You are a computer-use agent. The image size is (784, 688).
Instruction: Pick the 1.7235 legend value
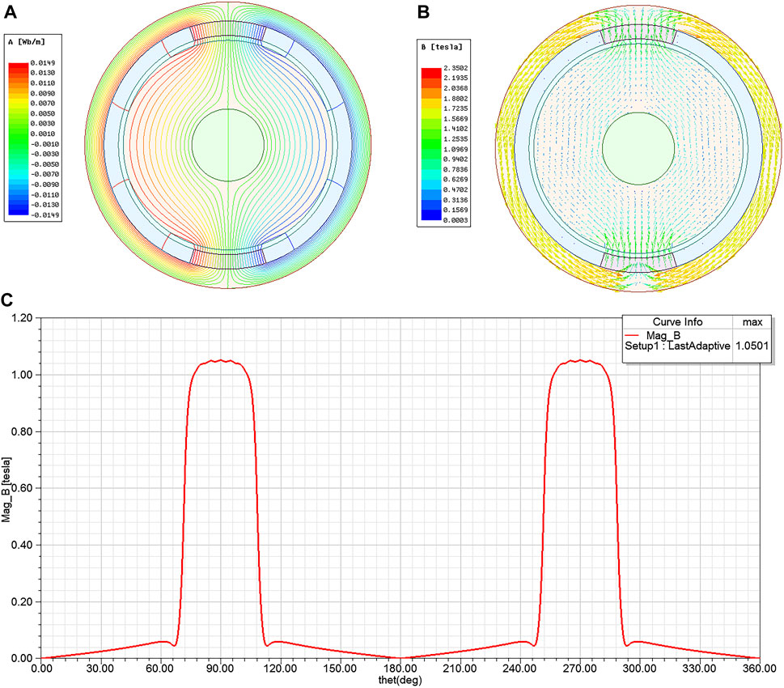pyautogui.click(x=456, y=108)
